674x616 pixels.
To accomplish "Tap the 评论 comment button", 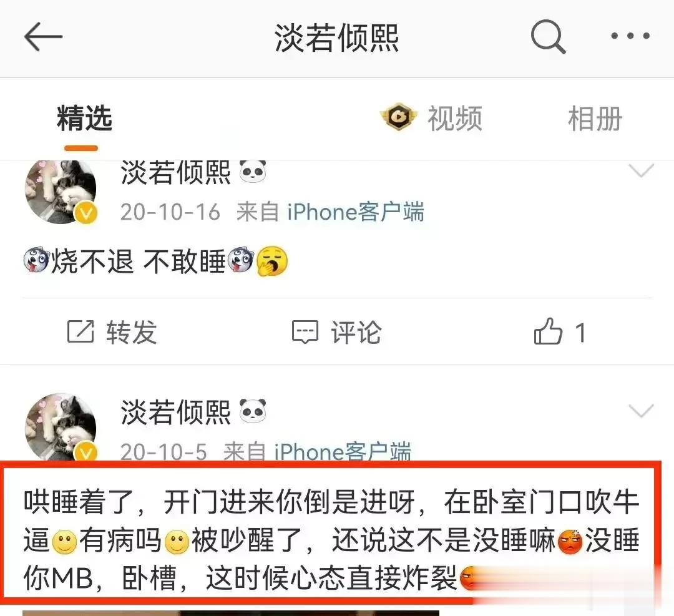I will [356, 332].
